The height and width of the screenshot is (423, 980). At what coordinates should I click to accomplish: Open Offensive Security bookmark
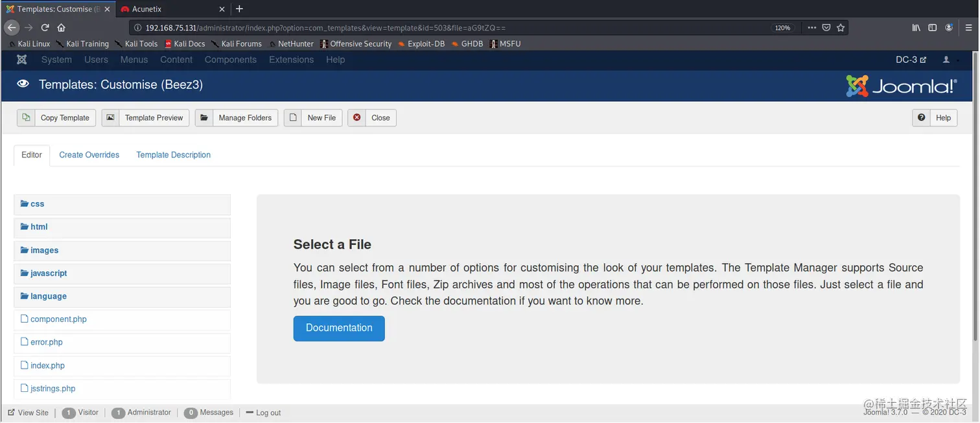pos(356,44)
